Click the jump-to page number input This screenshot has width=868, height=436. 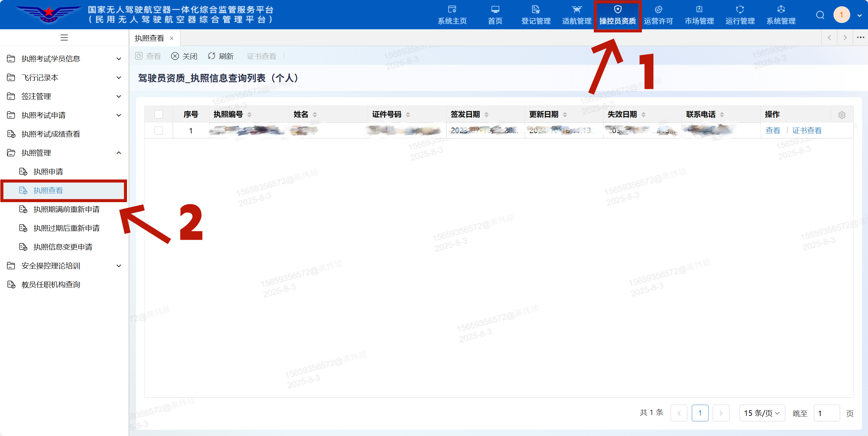tap(826, 413)
